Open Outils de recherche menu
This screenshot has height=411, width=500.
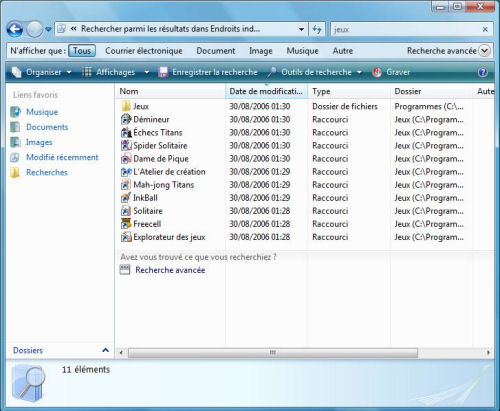[315, 72]
